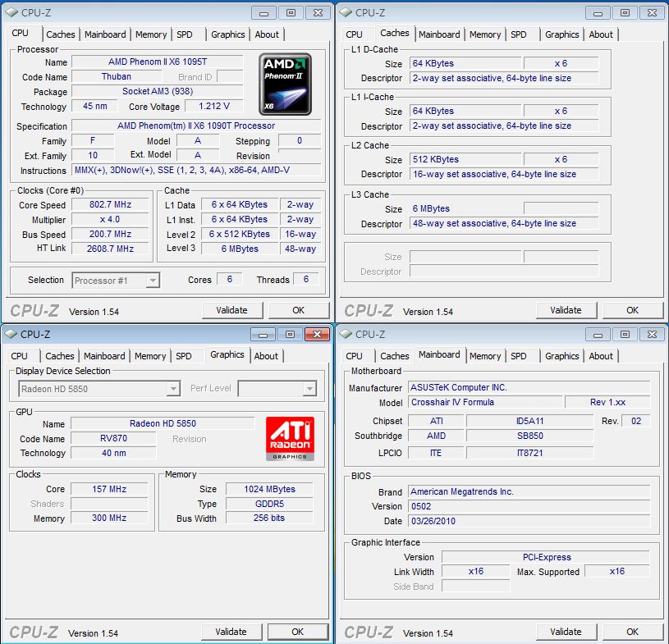Switch to the SPD tab in the Processor window
Screen dimensions: 669x644
(185, 34)
